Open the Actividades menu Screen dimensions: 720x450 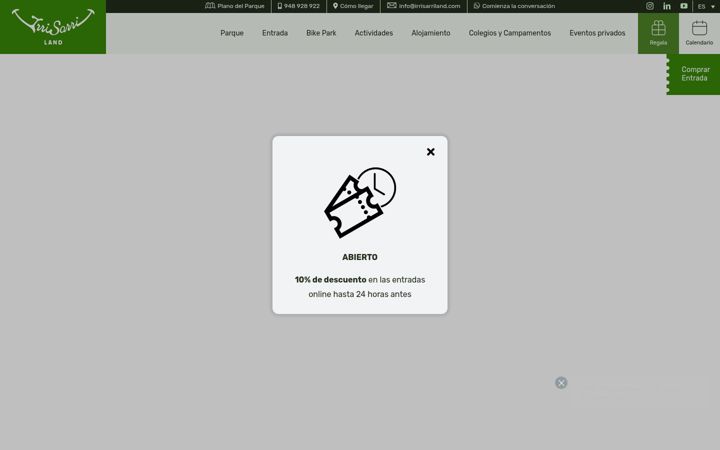click(x=374, y=33)
